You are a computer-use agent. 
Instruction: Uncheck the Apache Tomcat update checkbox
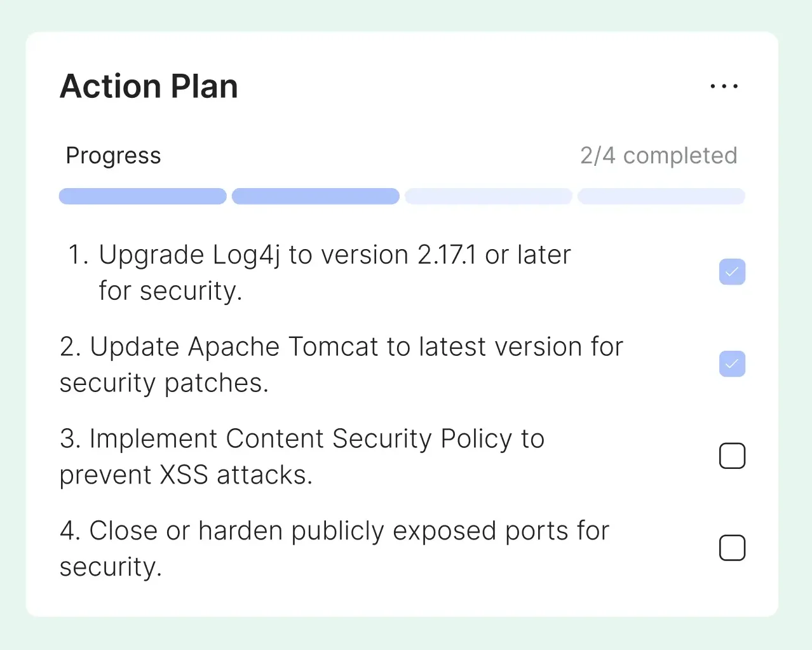[732, 364]
